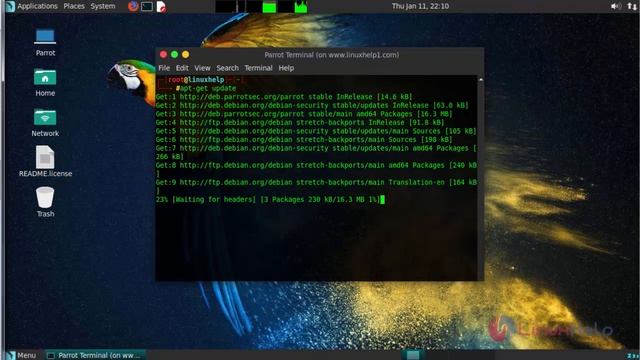Open the Places menu
The height and width of the screenshot is (360, 640).
pos(74,6)
